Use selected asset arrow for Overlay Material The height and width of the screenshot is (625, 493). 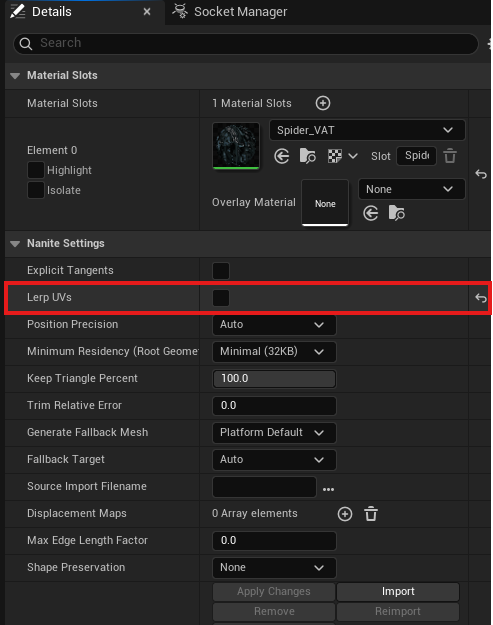(371, 213)
